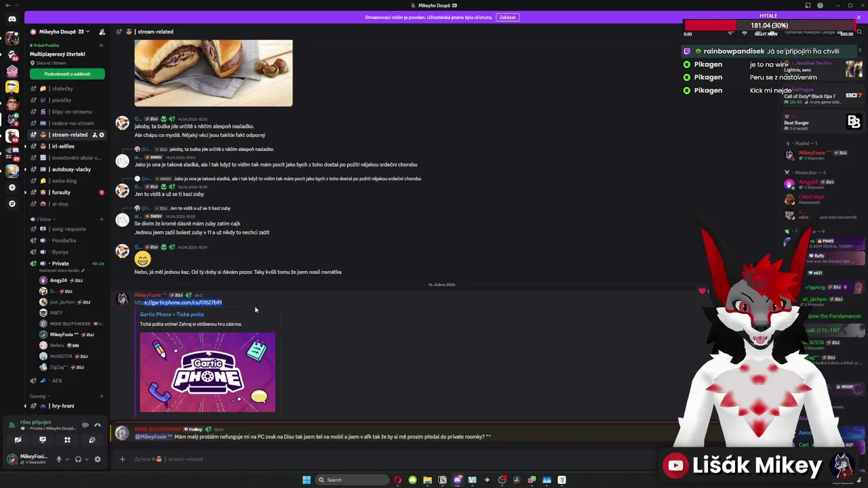Open the garticphone.com link in message
This screenshot has width=868, height=488.
click(x=178, y=302)
